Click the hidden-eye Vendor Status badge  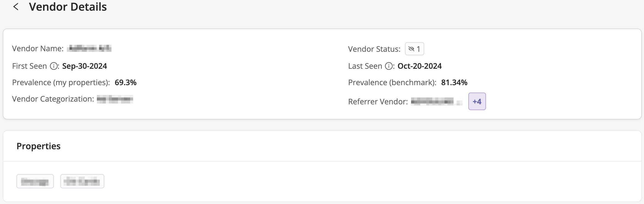pyautogui.click(x=414, y=49)
